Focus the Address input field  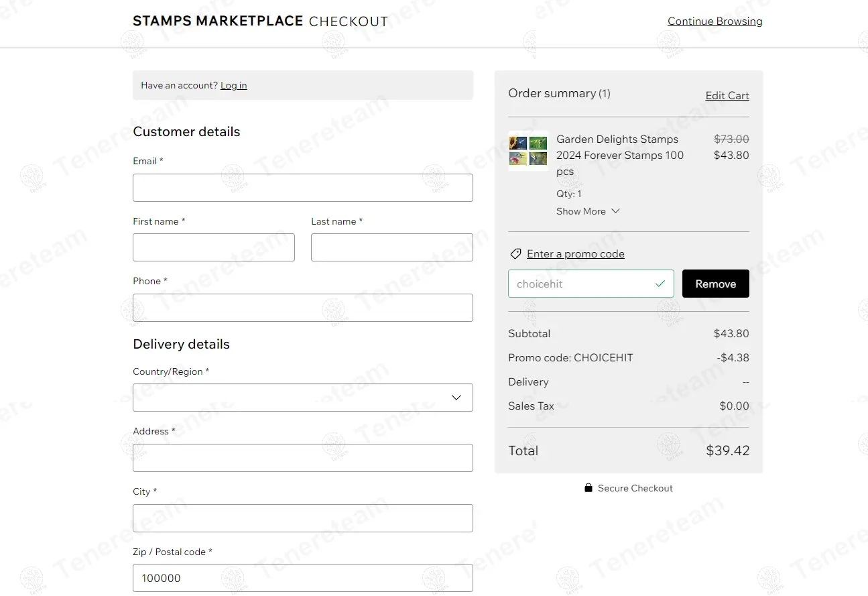pyautogui.click(x=303, y=458)
